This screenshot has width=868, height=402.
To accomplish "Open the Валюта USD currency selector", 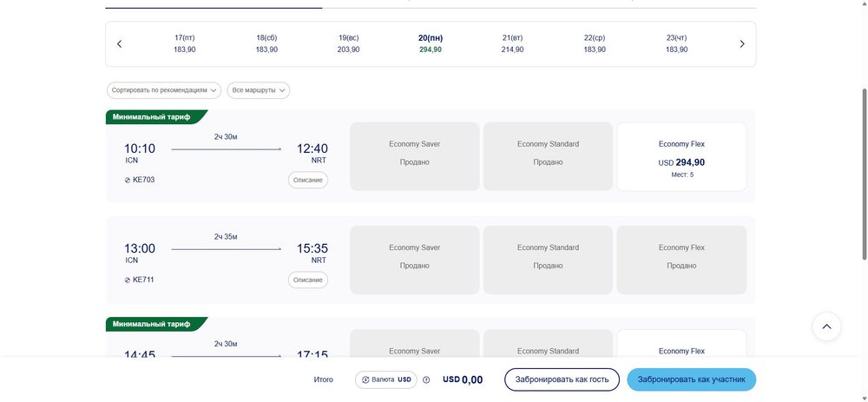I will click(386, 379).
